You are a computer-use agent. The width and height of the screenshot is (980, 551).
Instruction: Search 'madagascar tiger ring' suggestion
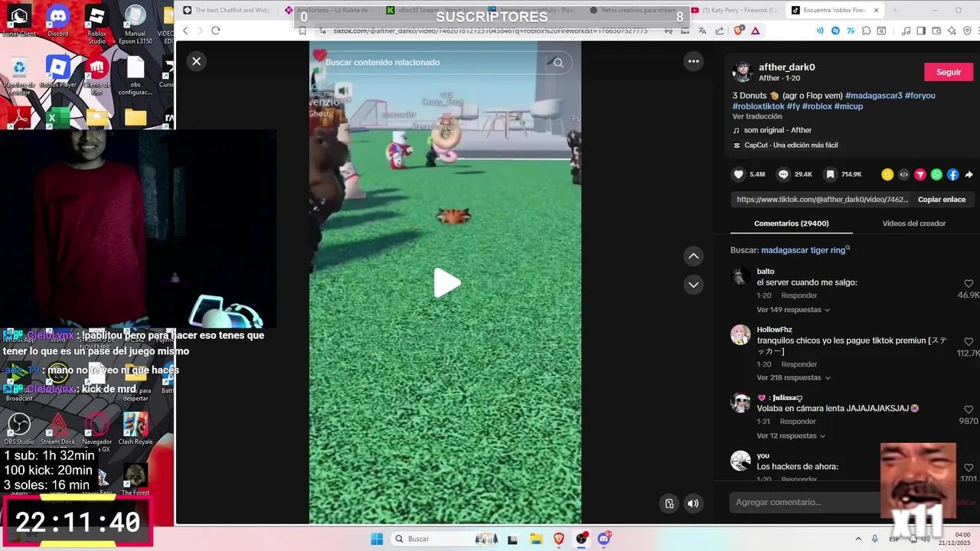(805, 250)
